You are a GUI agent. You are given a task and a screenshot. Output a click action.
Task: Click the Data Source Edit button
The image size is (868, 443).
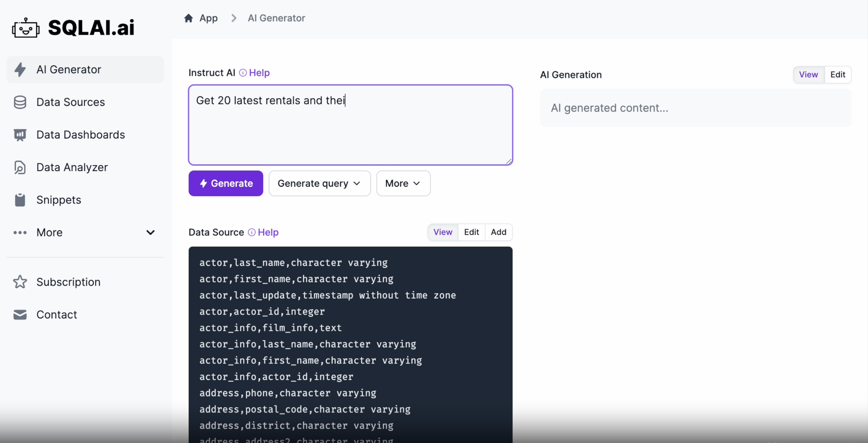click(x=471, y=232)
